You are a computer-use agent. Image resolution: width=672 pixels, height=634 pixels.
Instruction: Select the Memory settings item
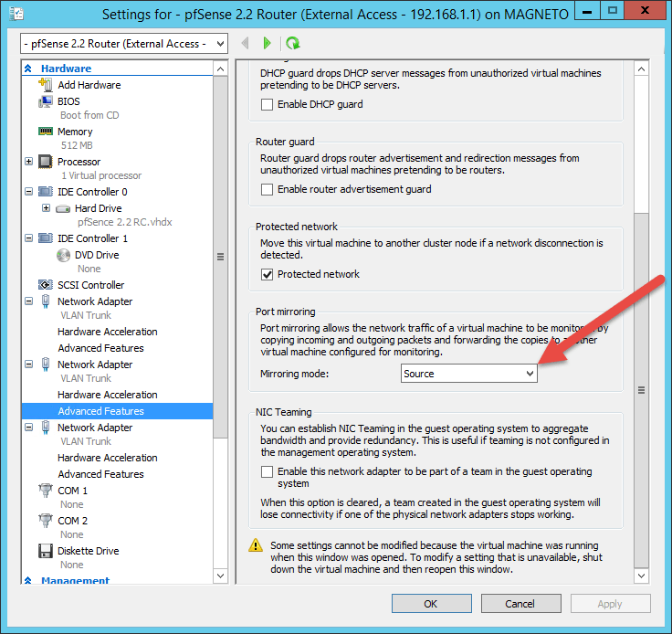coord(75,132)
